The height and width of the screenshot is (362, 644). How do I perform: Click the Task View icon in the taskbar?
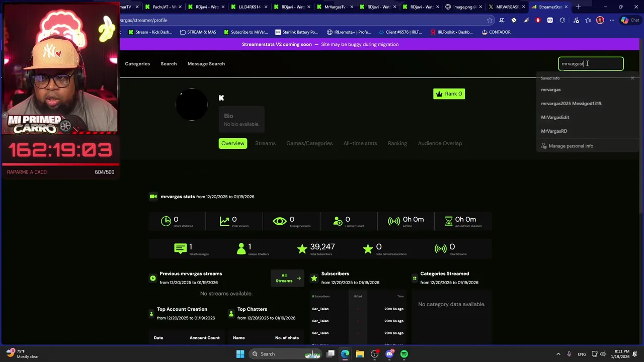point(331,354)
